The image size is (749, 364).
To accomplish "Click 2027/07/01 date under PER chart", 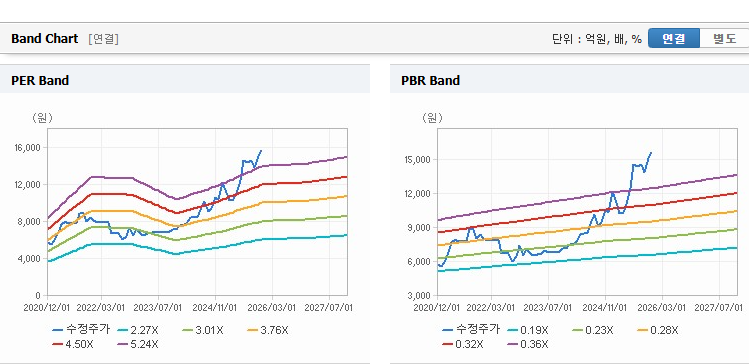I will click(329, 308).
